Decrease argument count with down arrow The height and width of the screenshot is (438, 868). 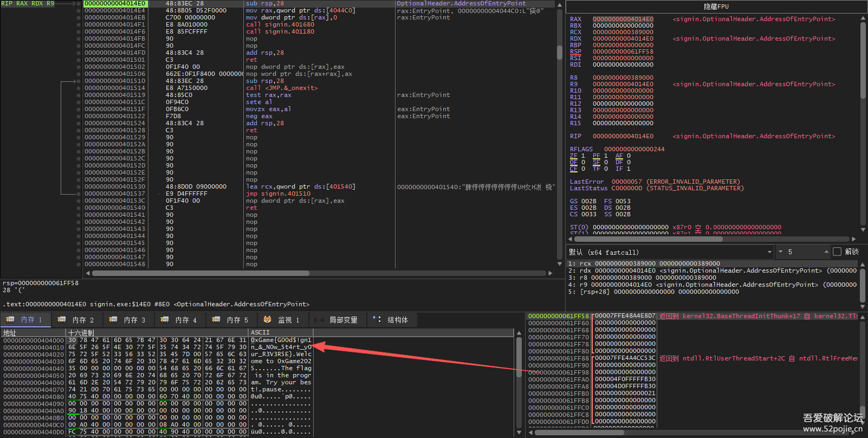780,252
